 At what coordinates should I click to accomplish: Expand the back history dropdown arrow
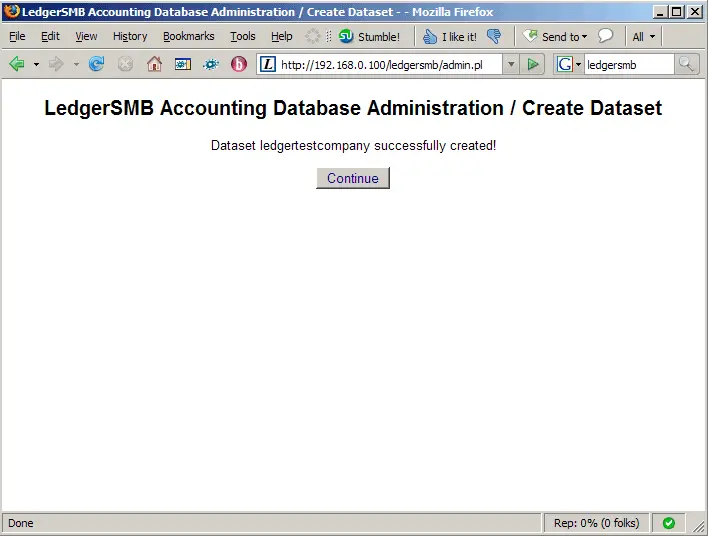pos(36,65)
